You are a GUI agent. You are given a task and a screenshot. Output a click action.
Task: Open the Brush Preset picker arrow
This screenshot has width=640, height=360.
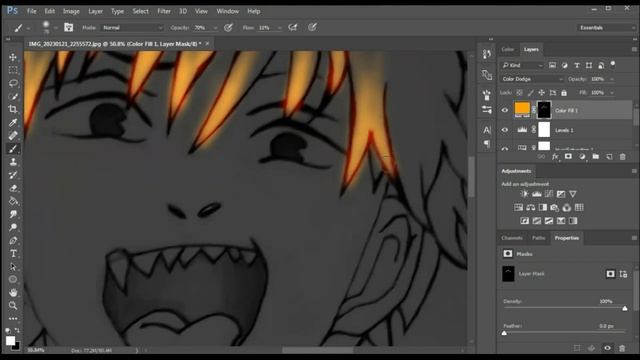pyautogui.click(x=56, y=28)
